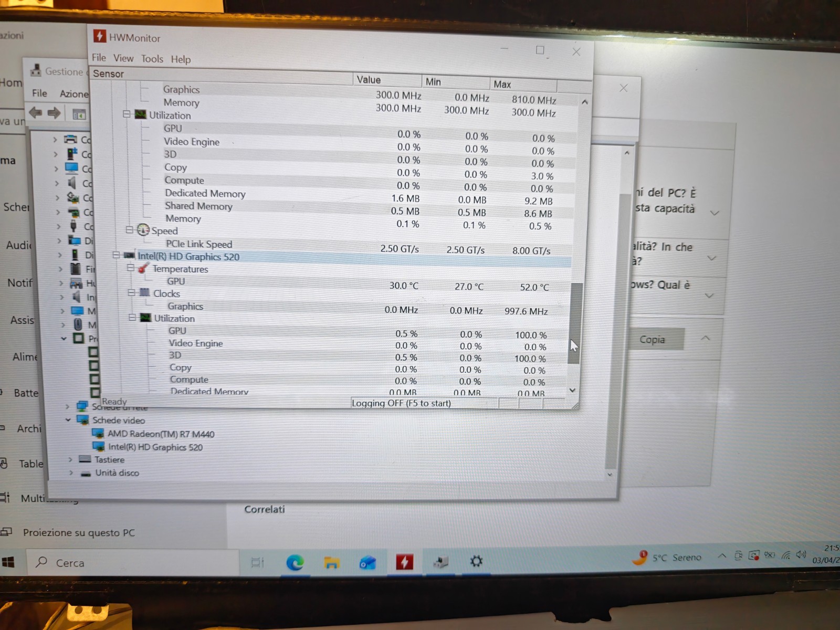Open the Azione menu in Gestione window
Viewport: 840px width, 630px height.
(74, 94)
